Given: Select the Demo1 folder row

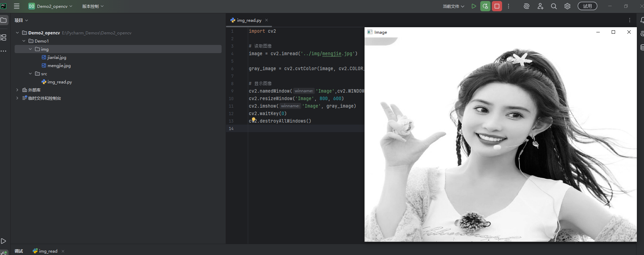Looking at the screenshot, I should pyautogui.click(x=118, y=41).
